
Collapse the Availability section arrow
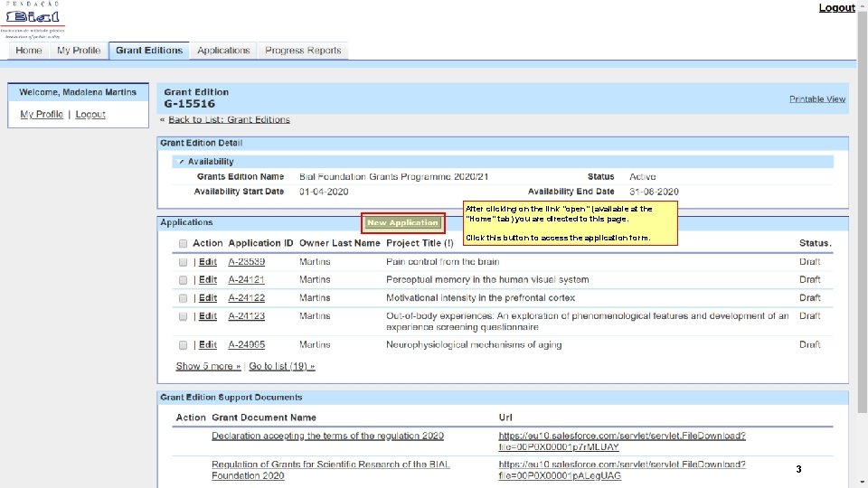pos(181,162)
